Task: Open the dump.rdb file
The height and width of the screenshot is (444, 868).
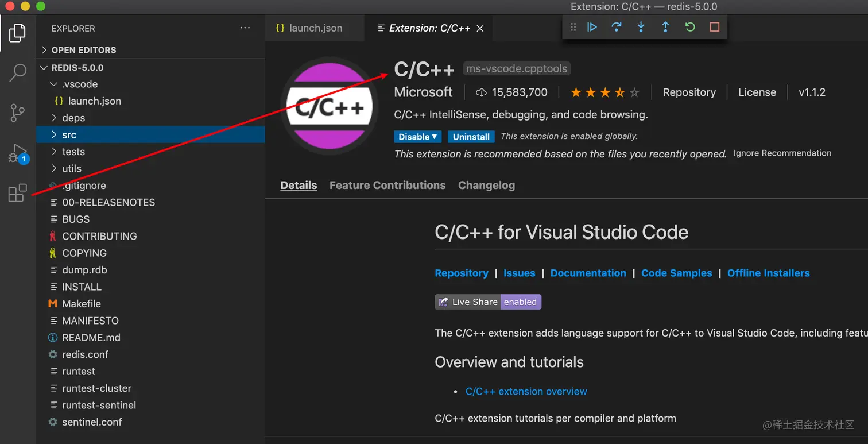Action: pyautogui.click(x=150, y=270)
